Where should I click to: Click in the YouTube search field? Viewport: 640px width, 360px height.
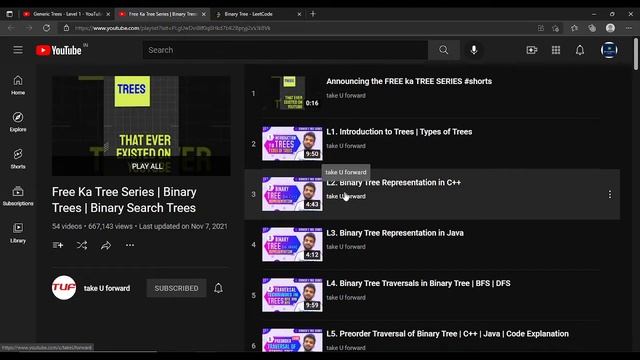285,50
